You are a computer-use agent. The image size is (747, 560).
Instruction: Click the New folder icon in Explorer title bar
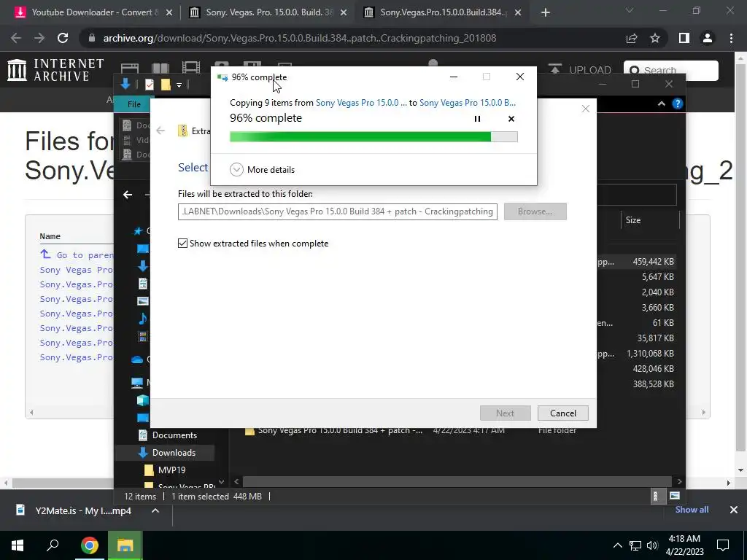[x=166, y=85]
